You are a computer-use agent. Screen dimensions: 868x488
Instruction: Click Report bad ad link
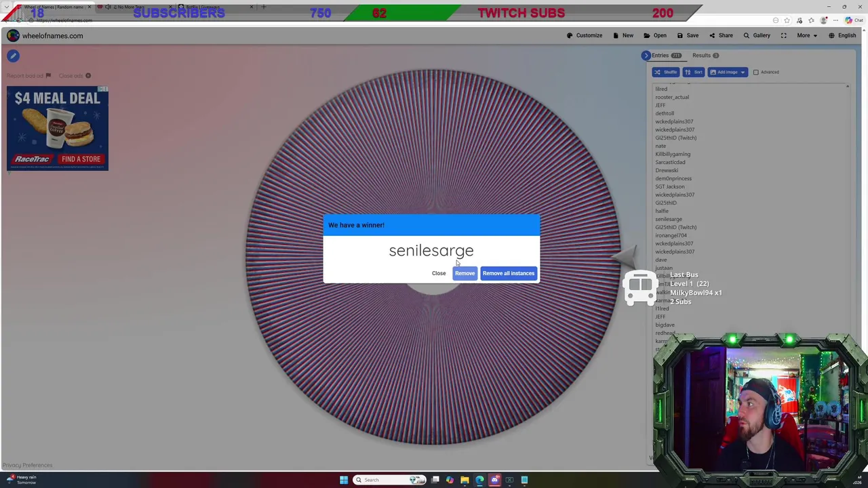point(28,76)
